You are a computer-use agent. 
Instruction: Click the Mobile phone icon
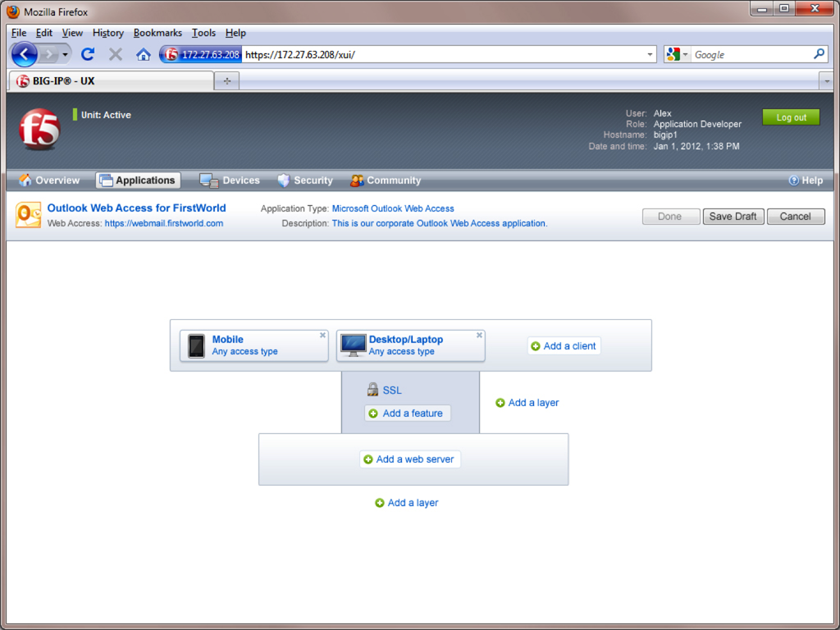point(196,346)
